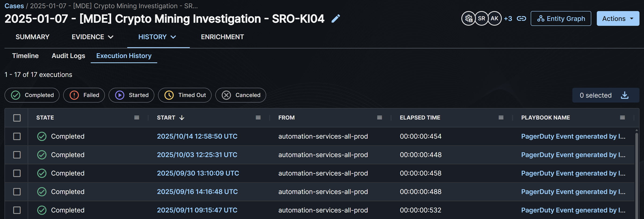Switch to the Audit Logs tab
Image resolution: width=644 pixels, height=219 pixels.
[68, 56]
